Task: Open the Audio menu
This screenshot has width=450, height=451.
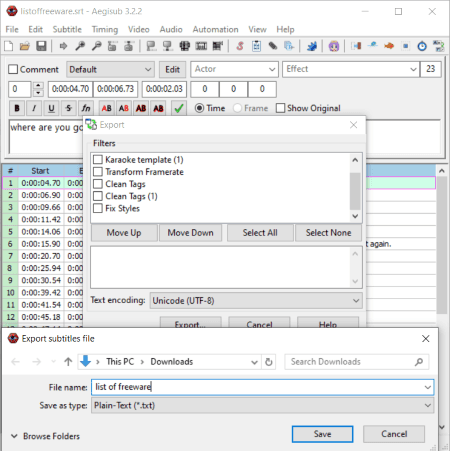Action: click(x=171, y=29)
